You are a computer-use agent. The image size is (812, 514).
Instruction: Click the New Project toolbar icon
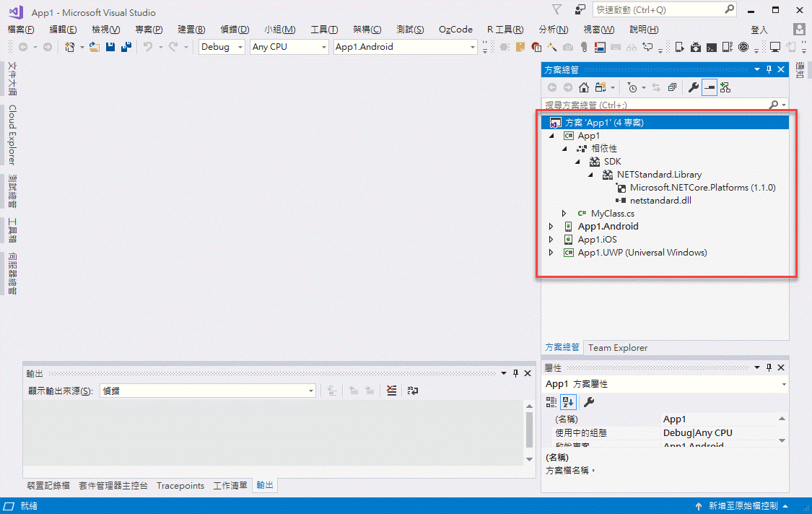69,47
